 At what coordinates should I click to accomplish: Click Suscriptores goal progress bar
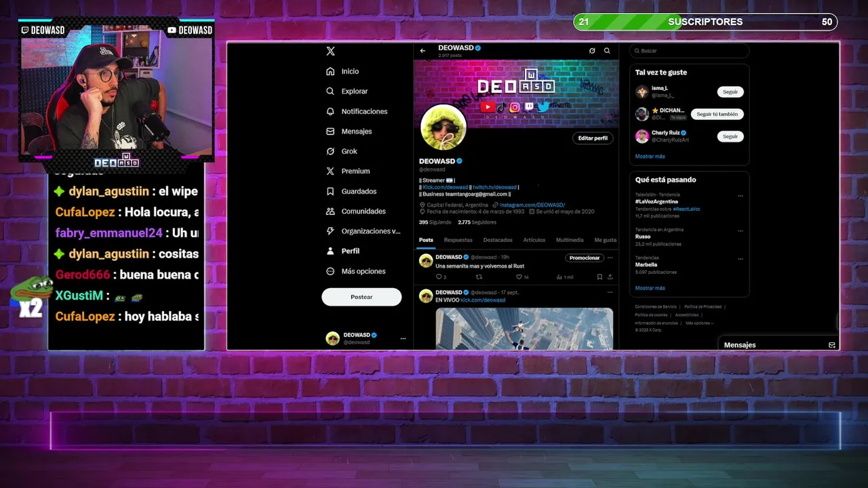tap(705, 22)
